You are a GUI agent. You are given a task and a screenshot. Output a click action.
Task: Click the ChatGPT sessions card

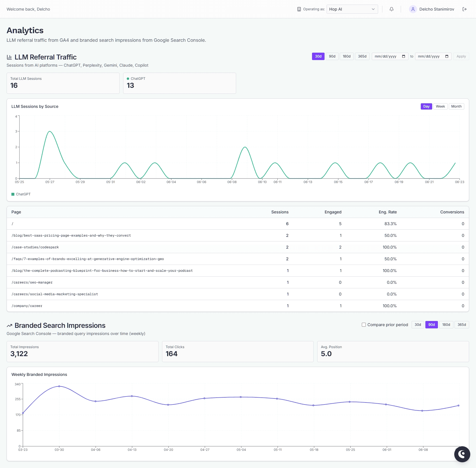click(x=179, y=83)
